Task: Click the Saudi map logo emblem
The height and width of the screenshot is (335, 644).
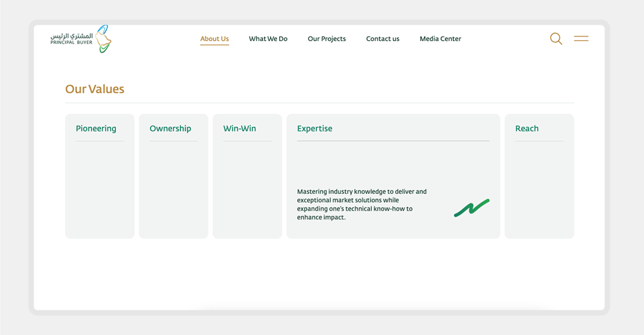Action: (103, 39)
